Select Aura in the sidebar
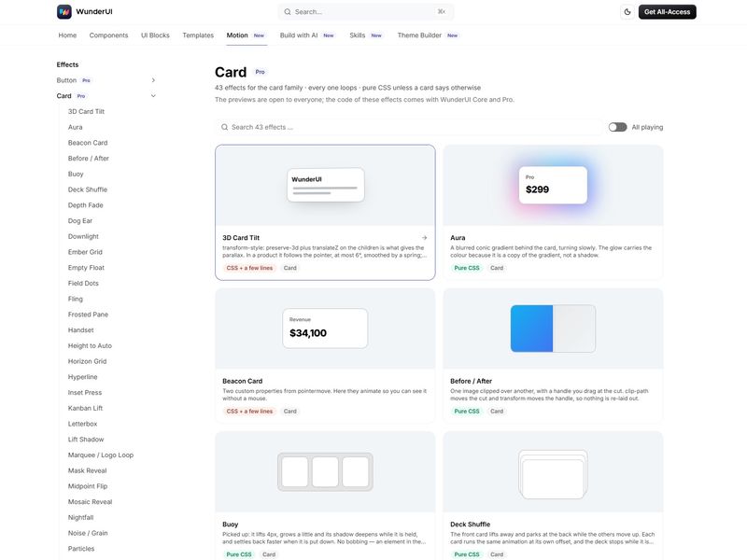The height and width of the screenshot is (560, 747). tap(76, 127)
